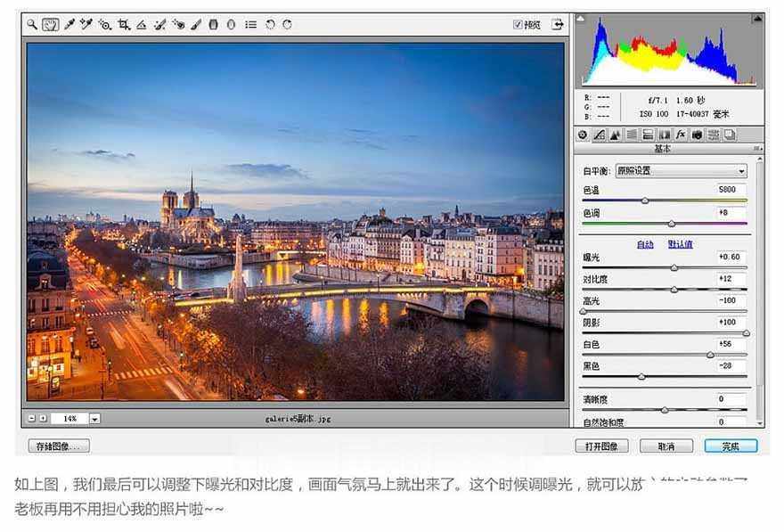Click the 白色 value field +56
The image size is (784, 532).
pos(731,344)
